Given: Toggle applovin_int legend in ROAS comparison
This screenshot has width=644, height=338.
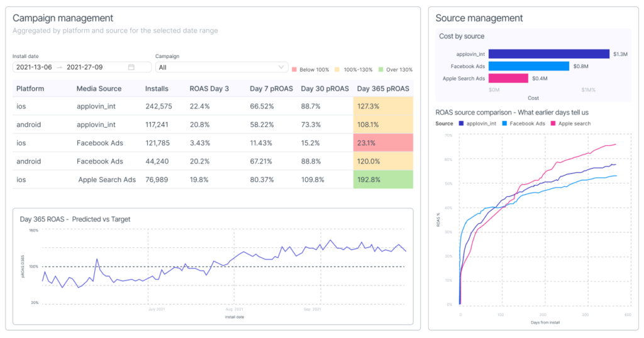Looking at the screenshot, I should tap(477, 123).
